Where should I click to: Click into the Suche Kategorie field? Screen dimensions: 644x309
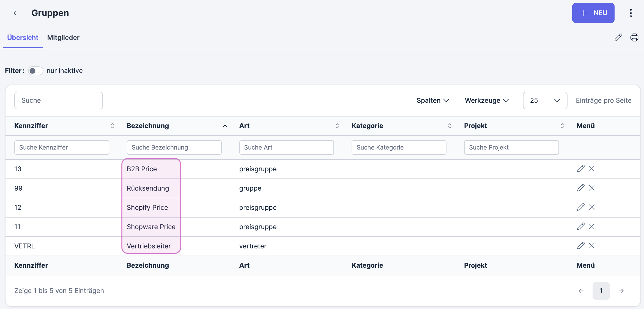click(x=399, y=147)
